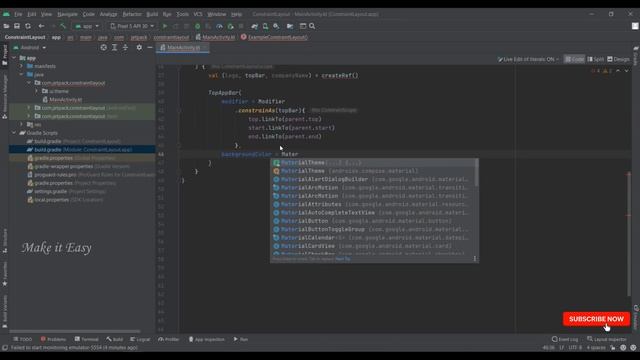Click the Make Project hammer icon
This screenshot has width=640, height=360.
coord(63,26)
